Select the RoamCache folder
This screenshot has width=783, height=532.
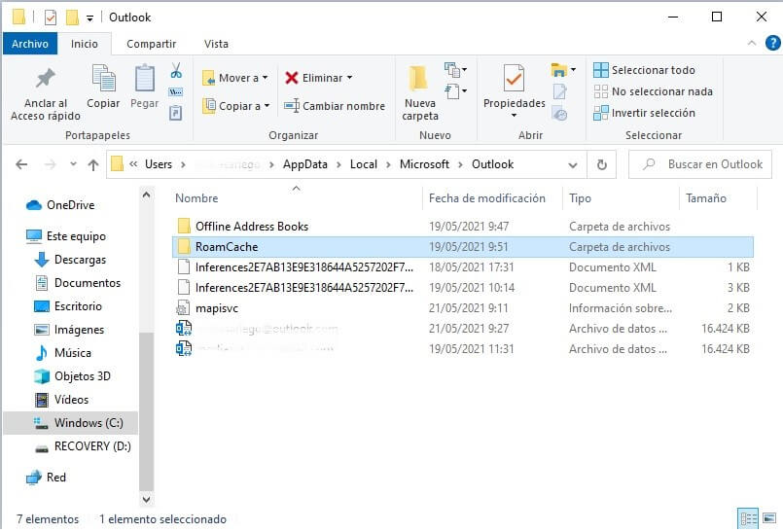pos(462,247)
